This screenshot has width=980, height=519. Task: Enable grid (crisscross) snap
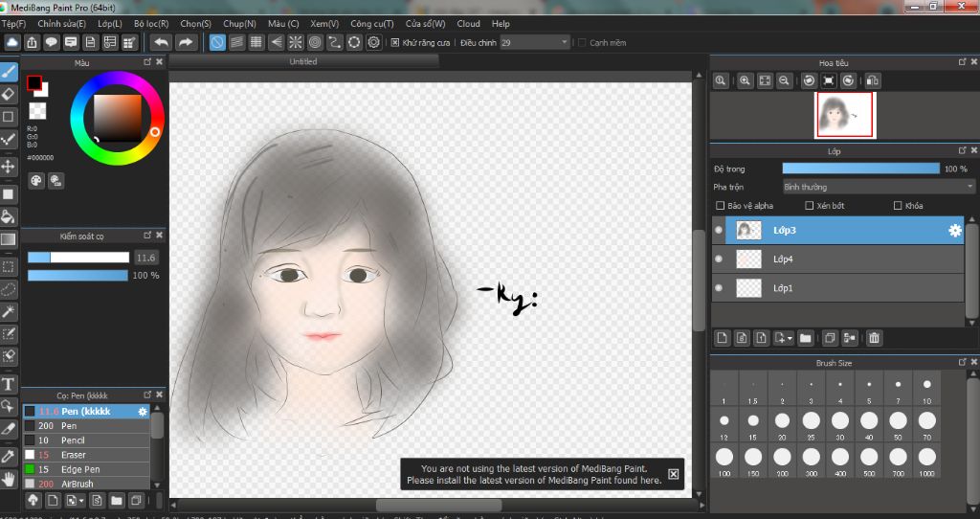[x=256, y=42]
